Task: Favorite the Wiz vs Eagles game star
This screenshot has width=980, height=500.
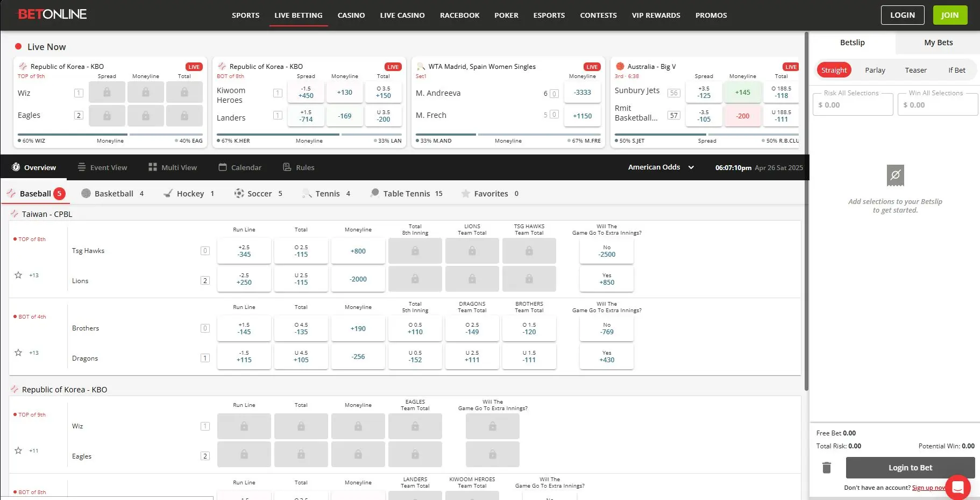Action: (18, 450)
